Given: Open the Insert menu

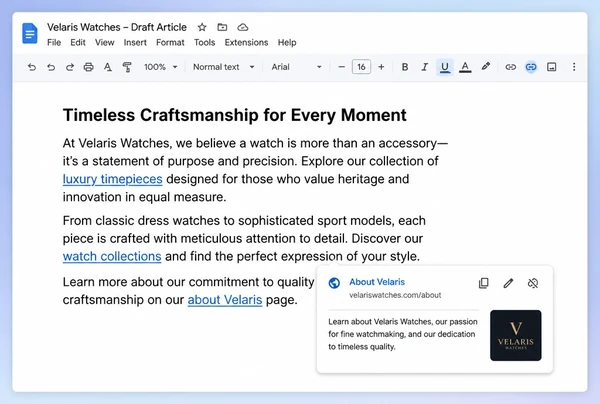Looking at the screenshot, I should (135, 42).
